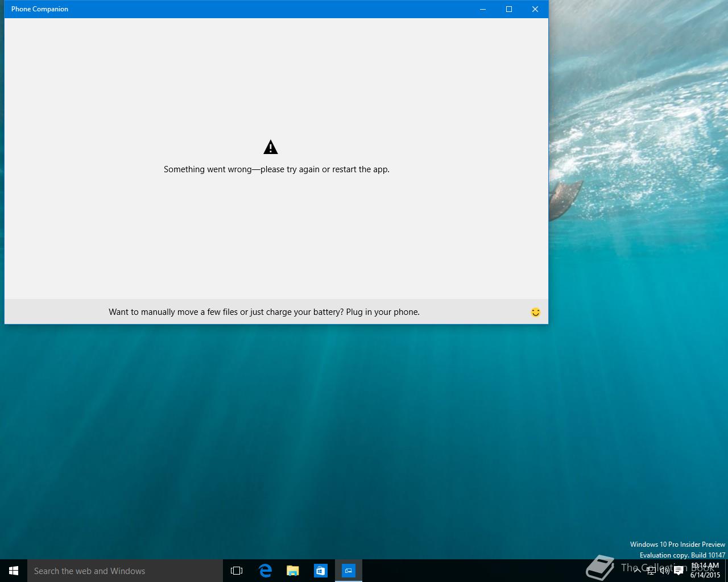728x582 pixels.
Task: Show hidden system tray icons
Action: pyautogui.click(x=638, y=571)
